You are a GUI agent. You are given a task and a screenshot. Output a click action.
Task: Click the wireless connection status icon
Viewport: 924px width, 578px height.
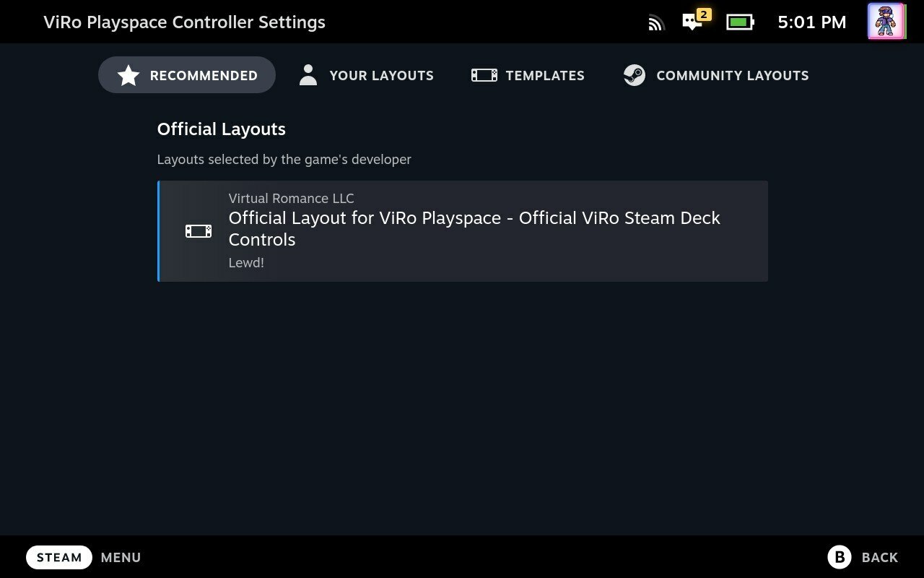tap(655, 22)
